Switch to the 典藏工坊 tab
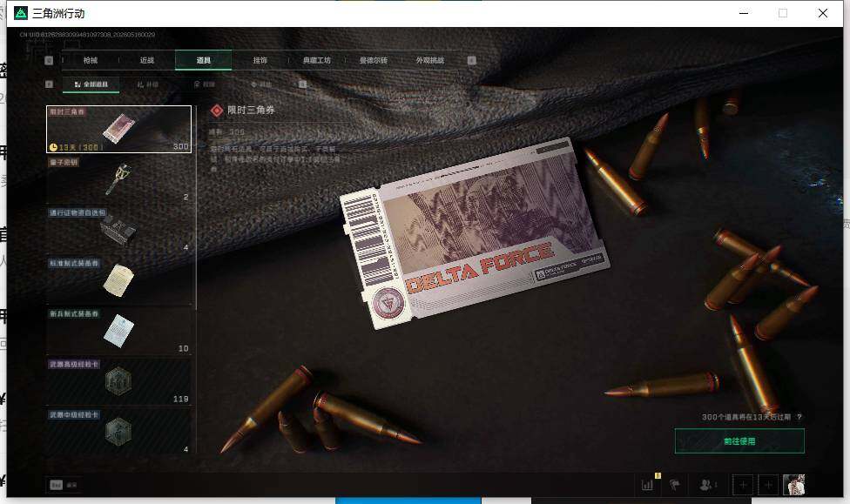 tap(317, 60)
